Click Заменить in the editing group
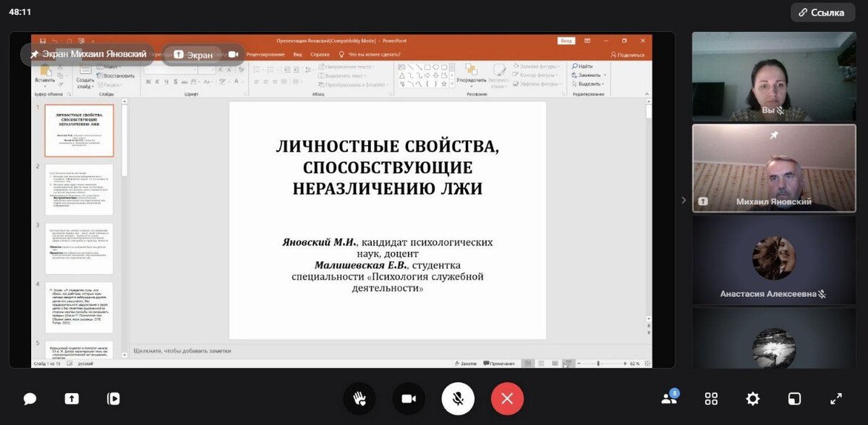The width and height of the screenshot is (868, 425). click(587, 75)
